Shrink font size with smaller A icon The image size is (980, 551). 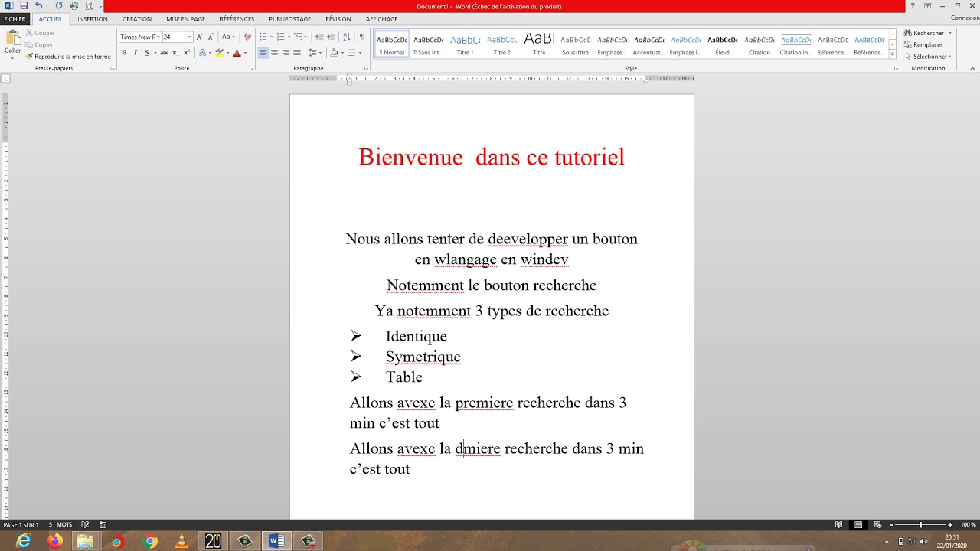coord(211,37)
